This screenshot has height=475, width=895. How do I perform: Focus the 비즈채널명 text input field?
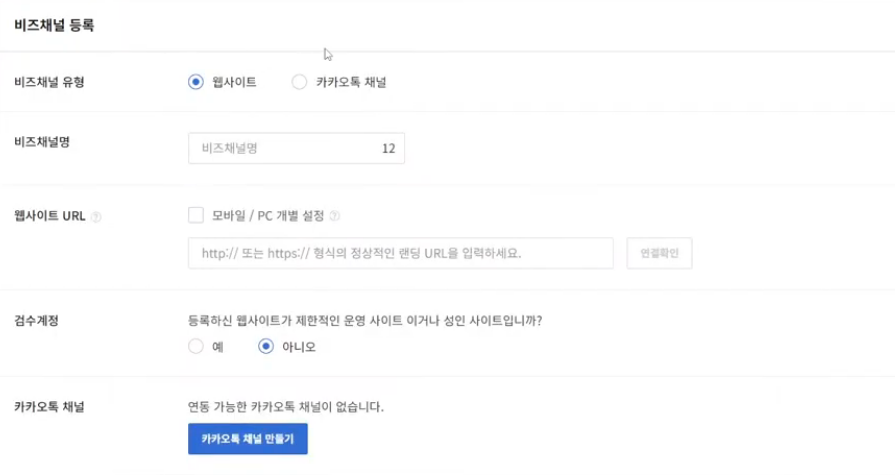click(x=285, y=148)
